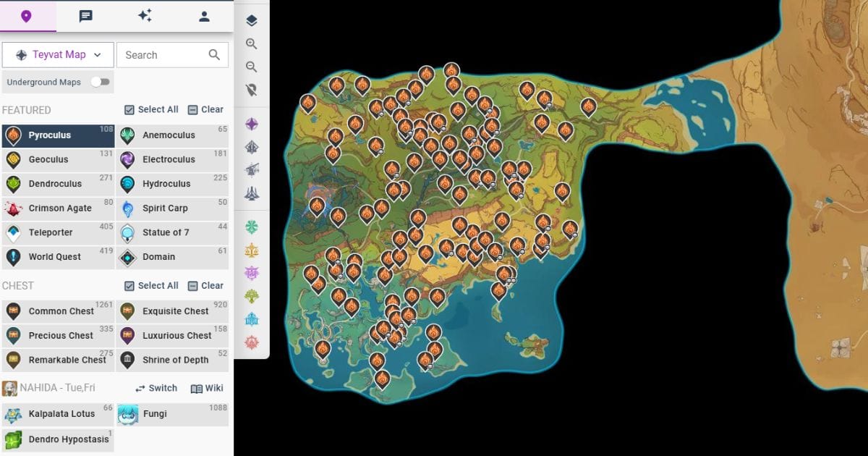
Task: Click the zoom-in magnifier on the map toolbar
Action: [x=252, y=43]
